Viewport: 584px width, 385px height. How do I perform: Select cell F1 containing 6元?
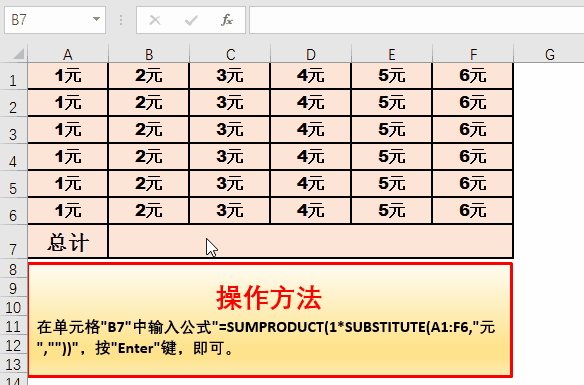pyautogui.click(x=473, y=76)
